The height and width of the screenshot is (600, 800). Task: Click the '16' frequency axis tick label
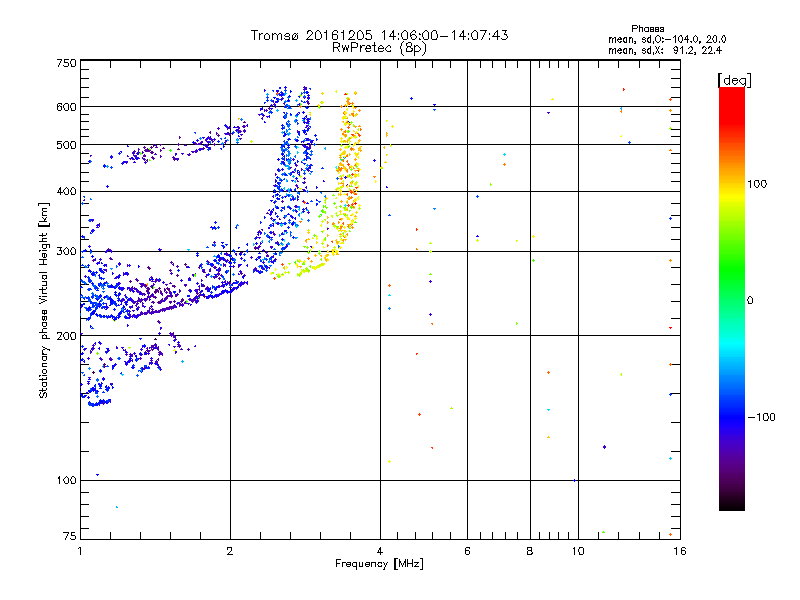[680, 551]
